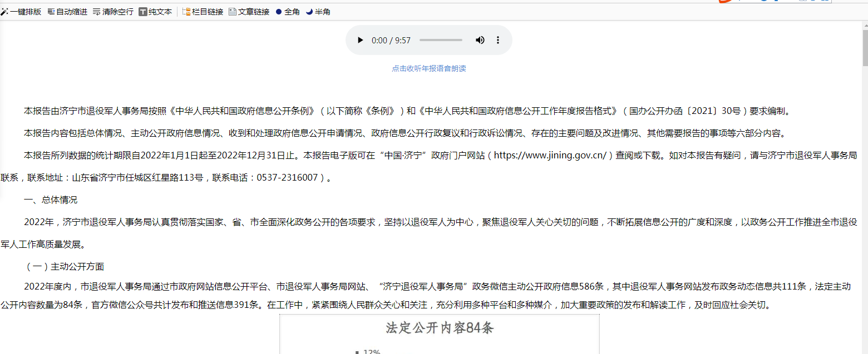Viewport: 868px width, 354px height.
Task: Click the 0:00 / 9:57 time display
Action: (x=391, y=41)
